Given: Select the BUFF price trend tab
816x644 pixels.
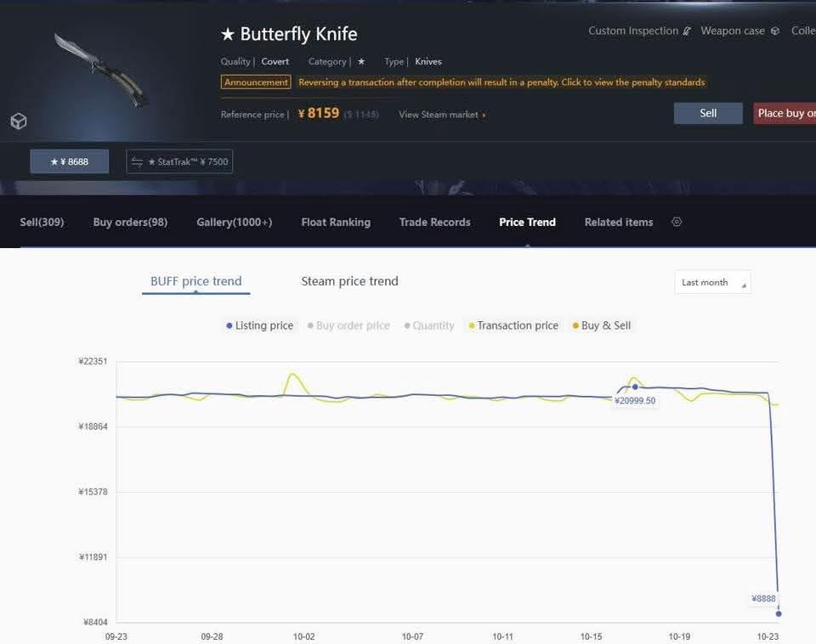Looking at the screenshot, I should pyautogui.click(x=195, y=281).
